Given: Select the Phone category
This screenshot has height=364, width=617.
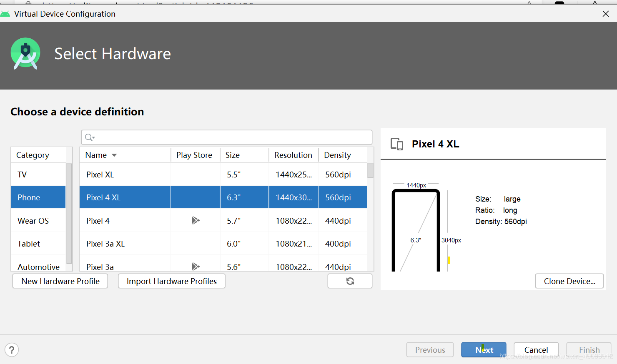Looking at the screenshot, I should coord(38,197).
